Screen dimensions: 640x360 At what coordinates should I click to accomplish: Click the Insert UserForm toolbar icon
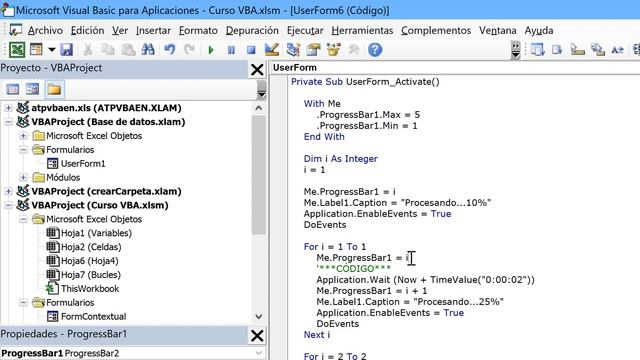[x=36, y=50]
